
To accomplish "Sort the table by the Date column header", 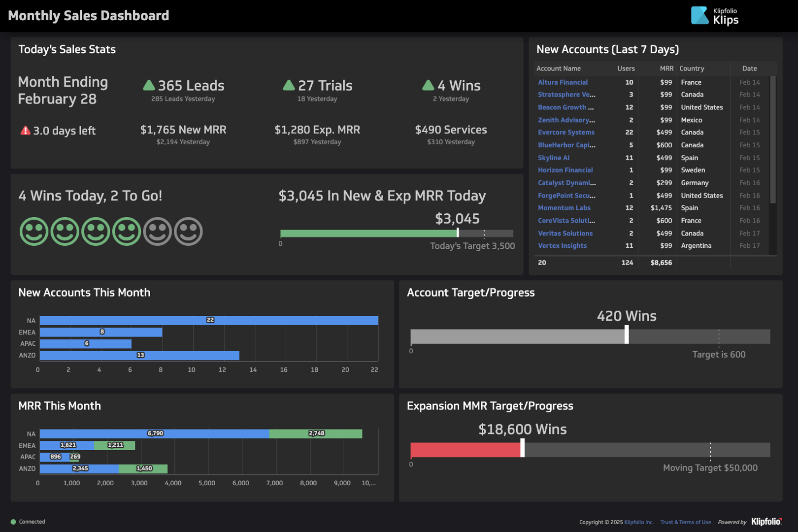I will tap(749, 68).
